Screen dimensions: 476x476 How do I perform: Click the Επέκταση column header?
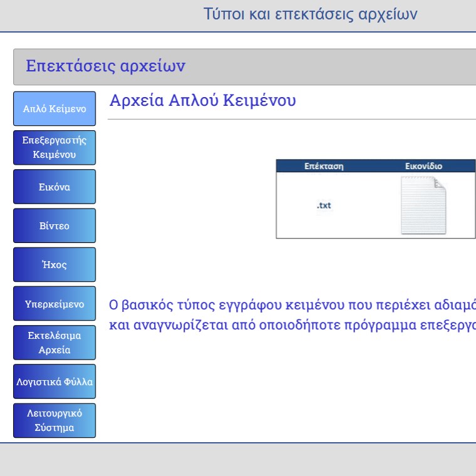324,166
